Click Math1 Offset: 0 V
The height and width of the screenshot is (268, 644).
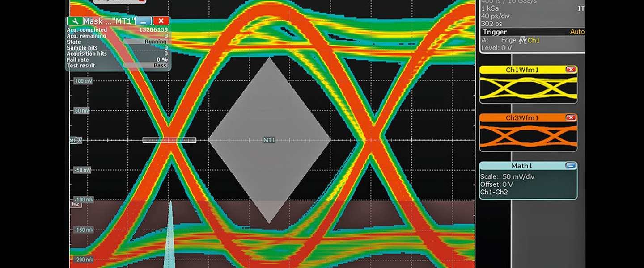(496, 184)
